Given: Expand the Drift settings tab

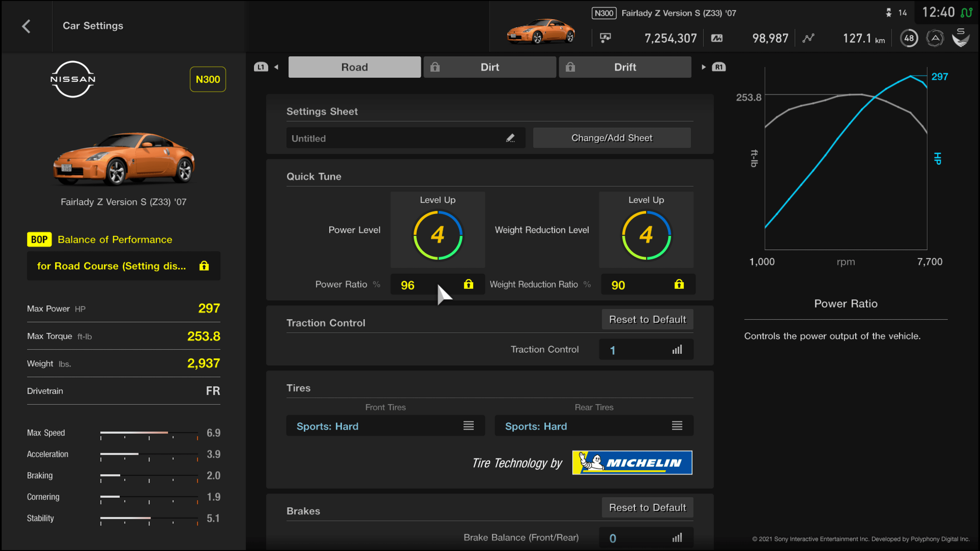Looking at the screenshot, I should [624, 67].
